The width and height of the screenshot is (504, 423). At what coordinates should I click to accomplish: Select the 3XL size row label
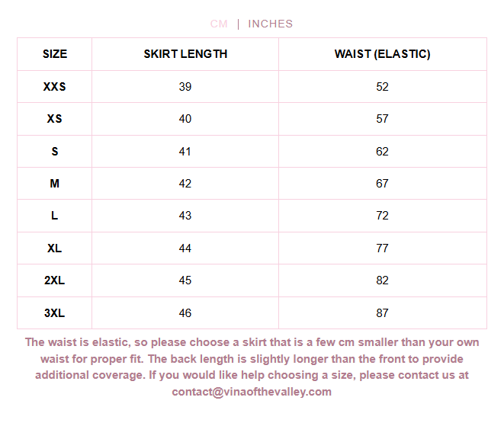tap(55, 313)
